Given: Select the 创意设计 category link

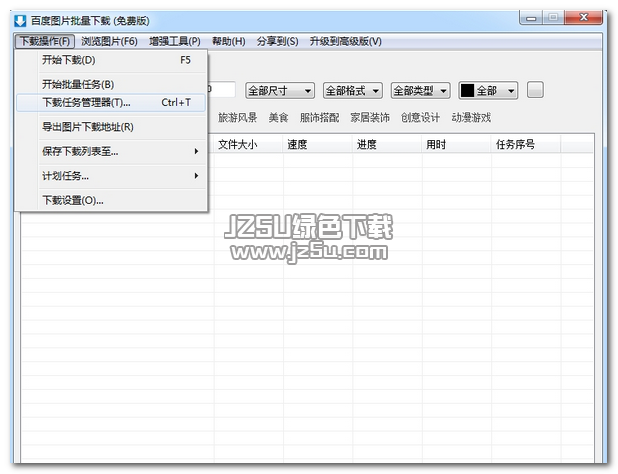Looking at the screenshot, I should click(x=420, y=117).
